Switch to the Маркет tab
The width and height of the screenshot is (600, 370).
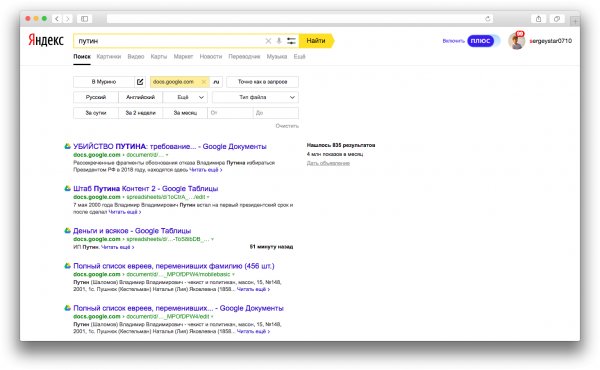(183, 57)
